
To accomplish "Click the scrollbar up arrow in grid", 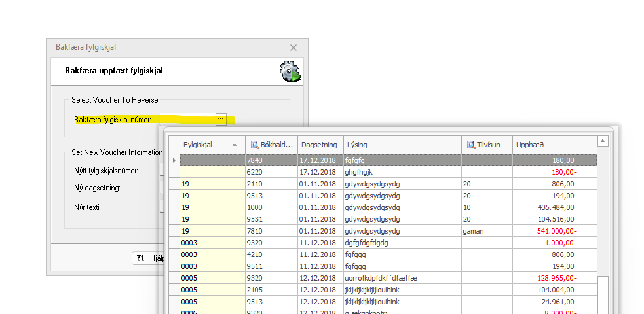I will pyautogui.click(x=603, y=141).
